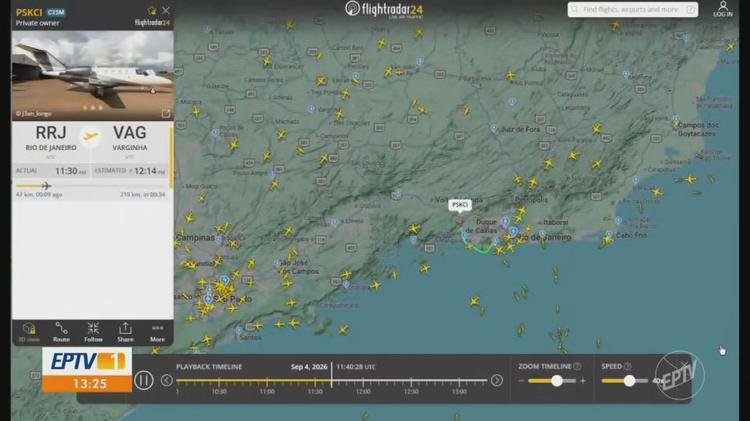Click the 12:00 mark on timeline
750x421 pixels.
point(363,391)
